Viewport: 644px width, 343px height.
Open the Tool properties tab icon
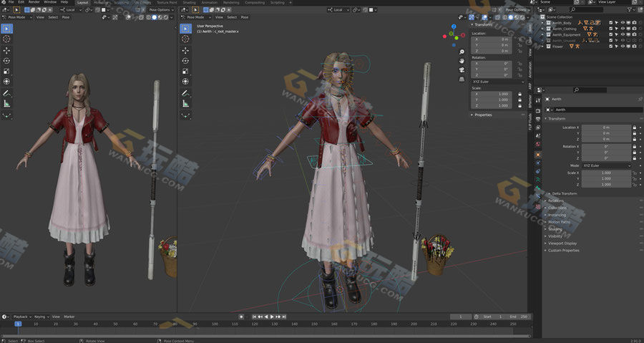pyautogui.click(x=538, y=100)
